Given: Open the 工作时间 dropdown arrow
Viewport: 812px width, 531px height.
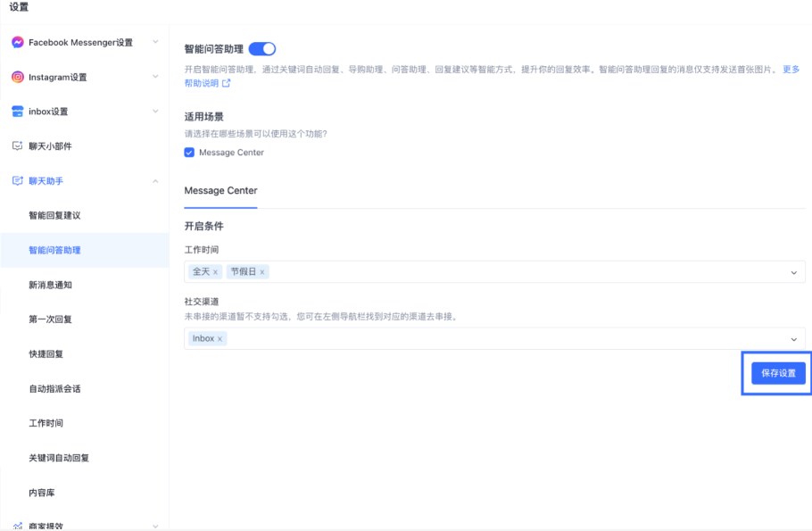Looking at the screenshot, I should coord(793,272).
